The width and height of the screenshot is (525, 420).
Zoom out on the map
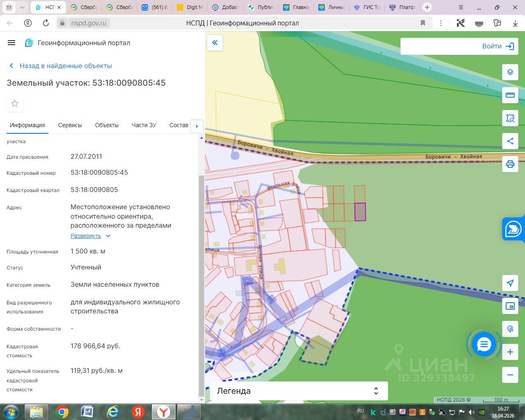(510, 375)
